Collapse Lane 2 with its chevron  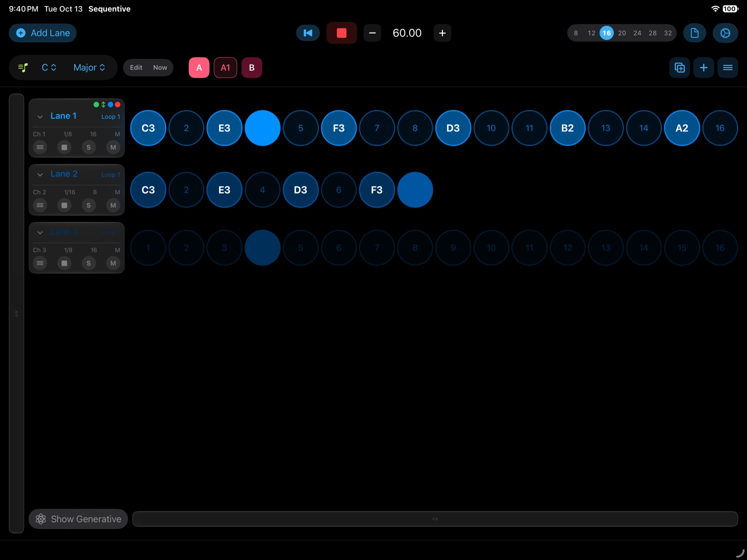(40, 175)
